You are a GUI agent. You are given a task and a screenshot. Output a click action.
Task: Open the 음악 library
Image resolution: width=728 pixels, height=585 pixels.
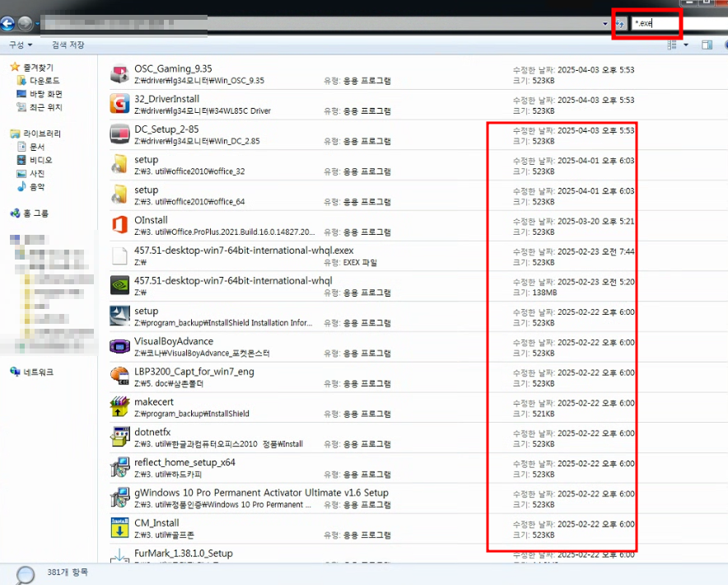pos(37,187)
